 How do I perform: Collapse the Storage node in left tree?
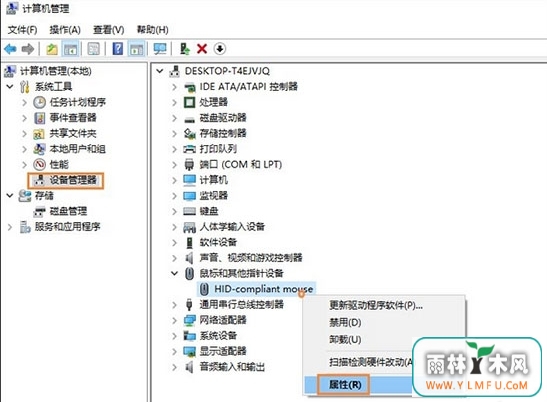10,195
